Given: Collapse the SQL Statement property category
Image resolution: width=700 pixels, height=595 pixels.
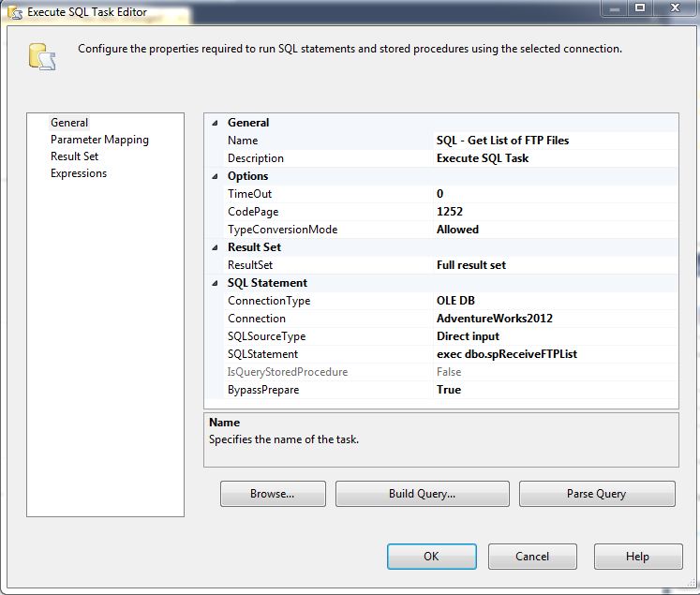Looking at the screenshot, I should click(x=215, y=283).
